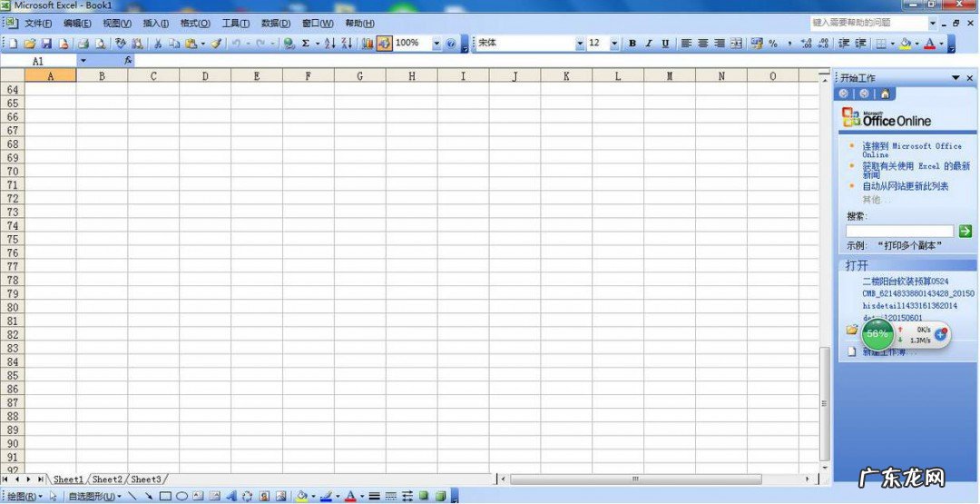Click the task pane search input field
The height and width of the screenshot is (504, 980).
900,232
